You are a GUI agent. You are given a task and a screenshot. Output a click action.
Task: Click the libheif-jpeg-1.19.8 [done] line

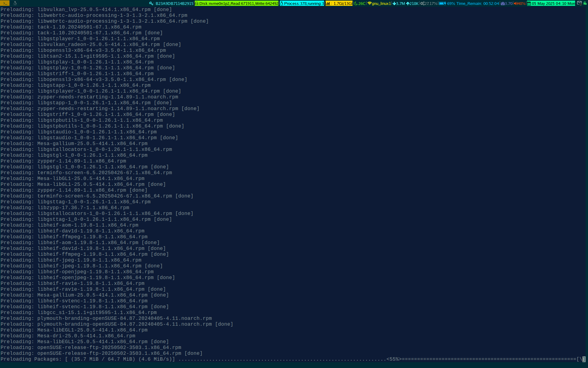[81, 266]
